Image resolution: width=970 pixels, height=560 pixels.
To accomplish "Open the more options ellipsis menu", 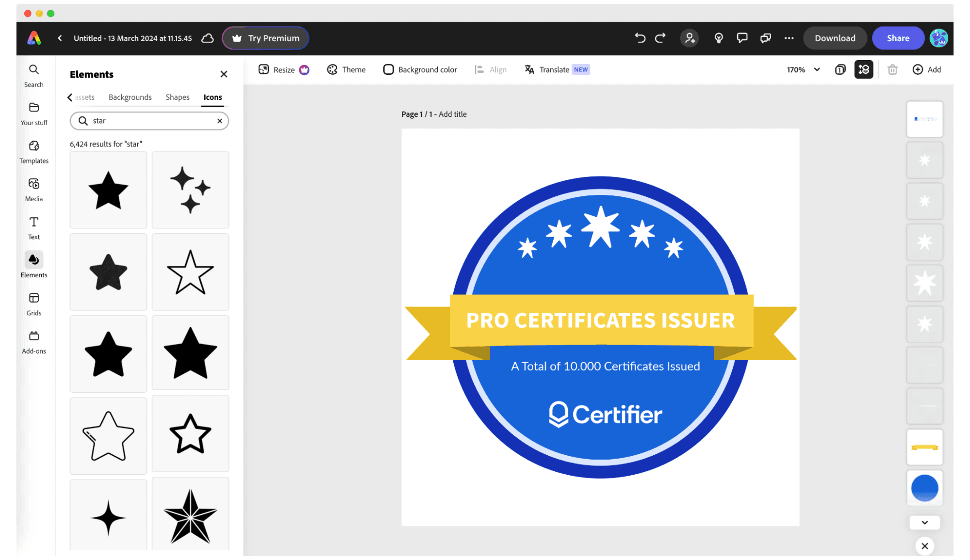I will click(789, 38).
